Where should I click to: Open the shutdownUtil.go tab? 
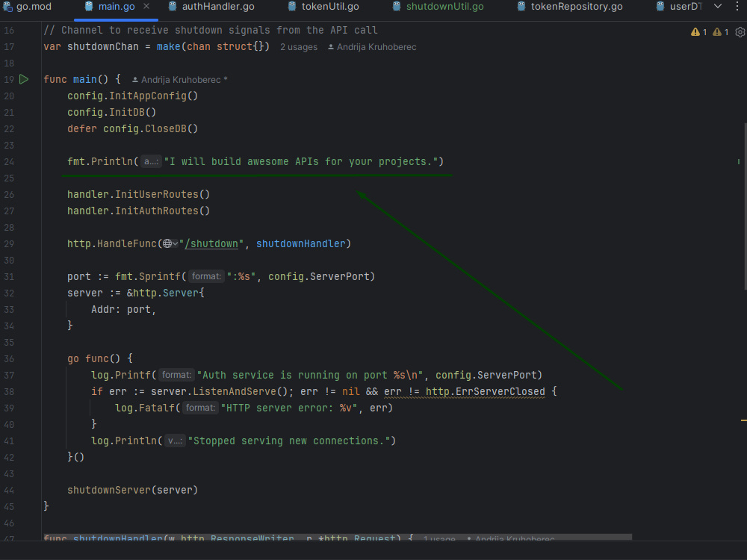[438, 7]
